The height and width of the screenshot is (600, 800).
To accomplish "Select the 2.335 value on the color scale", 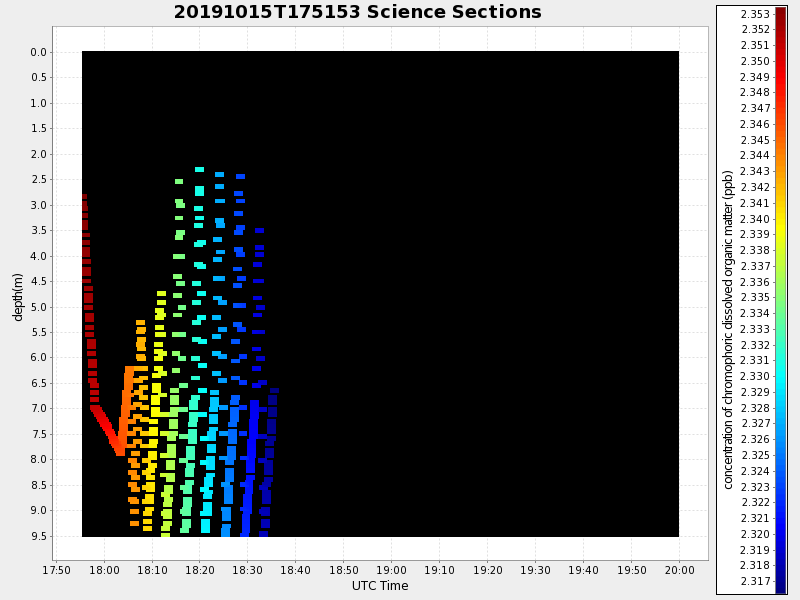I will (755, 298).
